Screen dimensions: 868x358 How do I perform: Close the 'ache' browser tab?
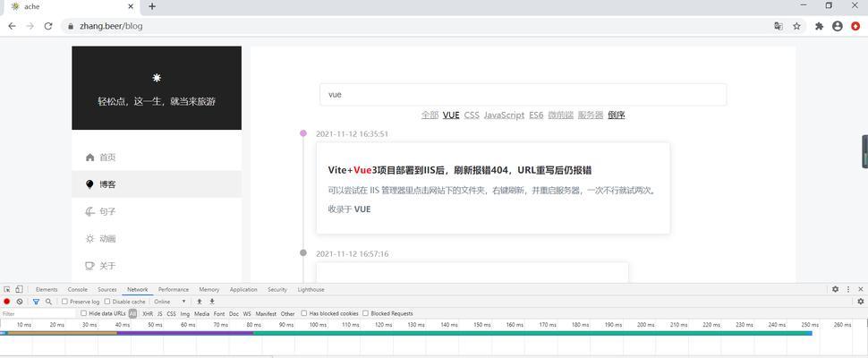coord(132,6)
